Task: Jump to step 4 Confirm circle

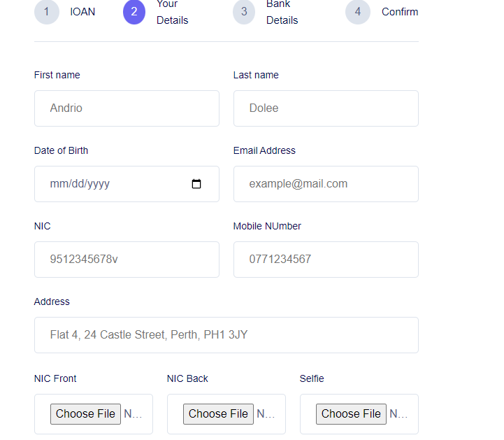Action: pyautogui.click(x=358, y=12)
